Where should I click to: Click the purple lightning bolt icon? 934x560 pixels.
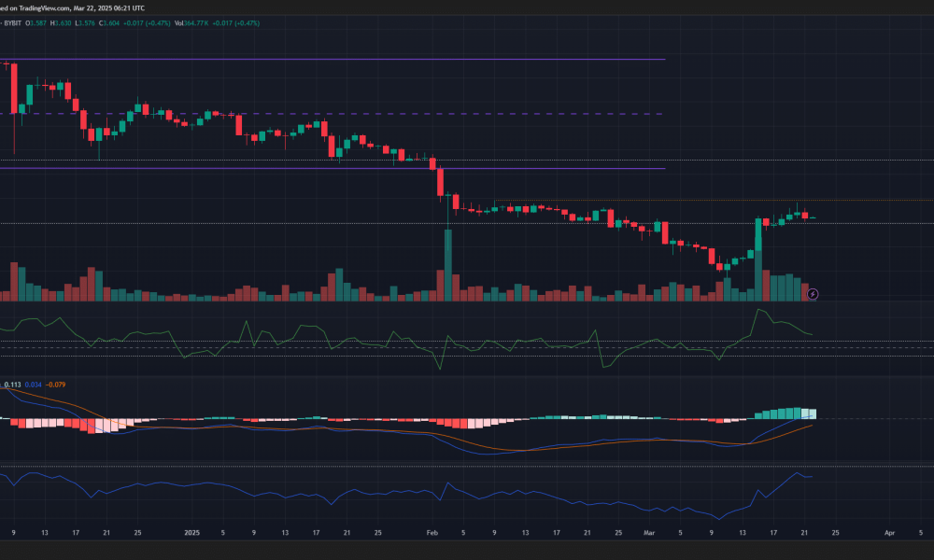pos(813,294)
